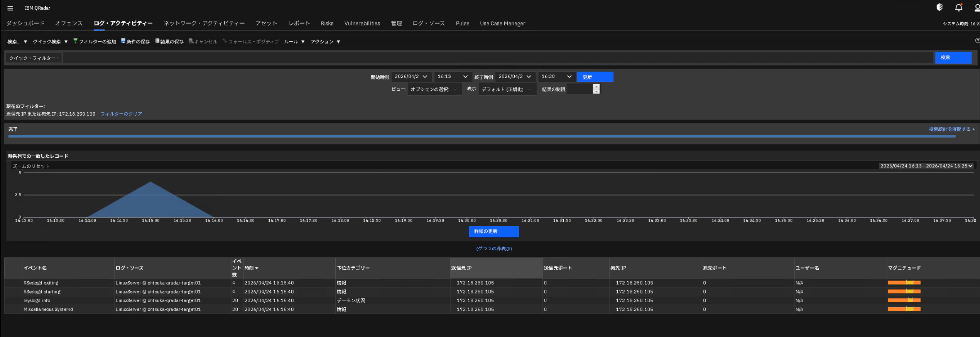Switch to the 管理 tab
The height and width of the screenshot is (337, 980).
396,23
